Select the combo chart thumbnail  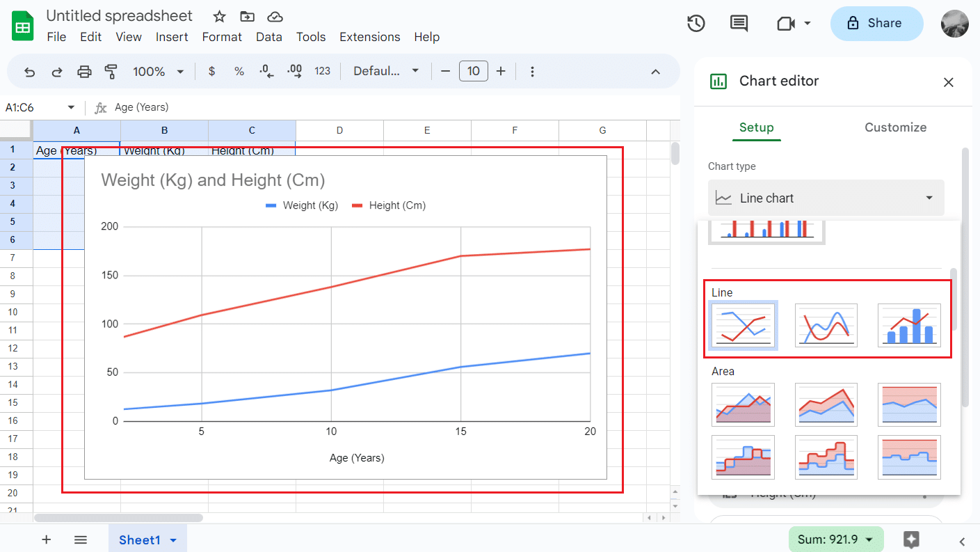909,324
